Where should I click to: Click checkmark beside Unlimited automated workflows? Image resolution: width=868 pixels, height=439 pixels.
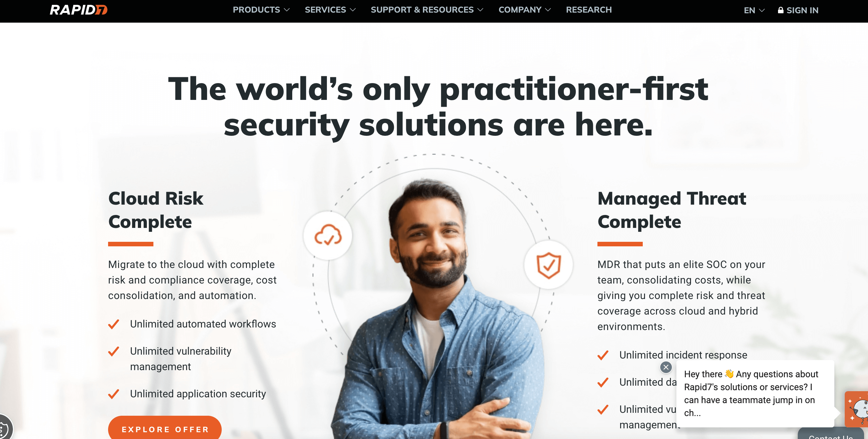coord(114,324)
